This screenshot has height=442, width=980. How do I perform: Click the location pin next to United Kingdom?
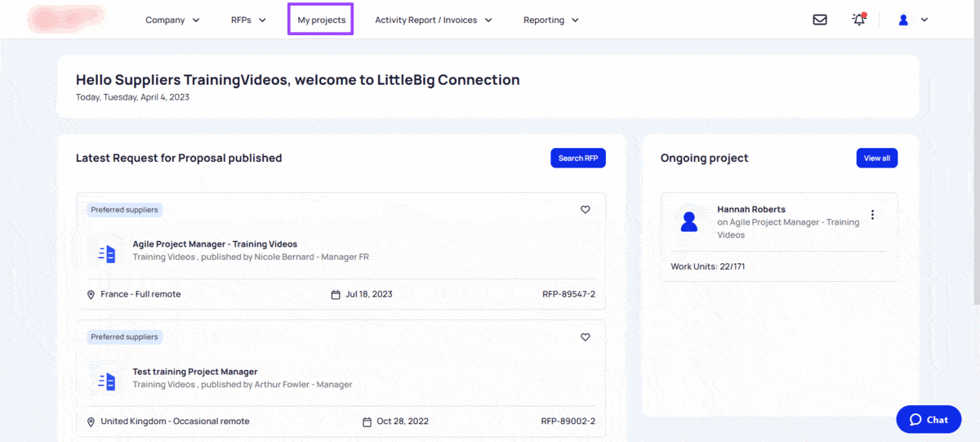(x=91, y=422)
